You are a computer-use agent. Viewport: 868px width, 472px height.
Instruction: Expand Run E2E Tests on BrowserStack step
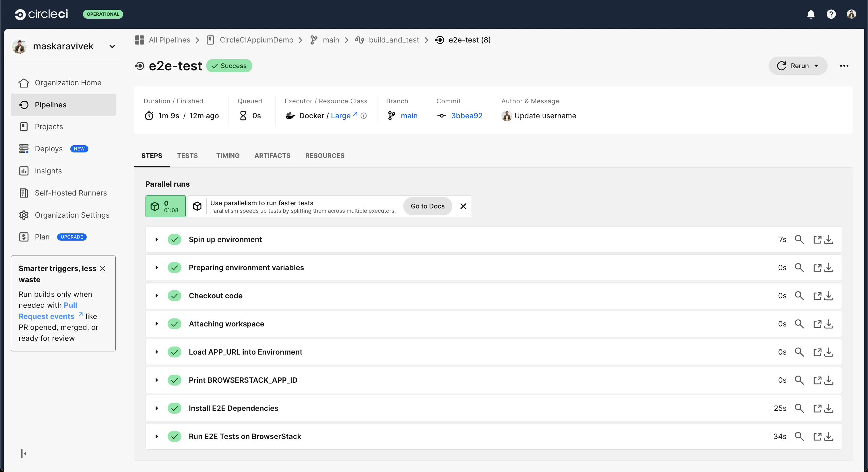pyautogui.click(x=157, y=436)
